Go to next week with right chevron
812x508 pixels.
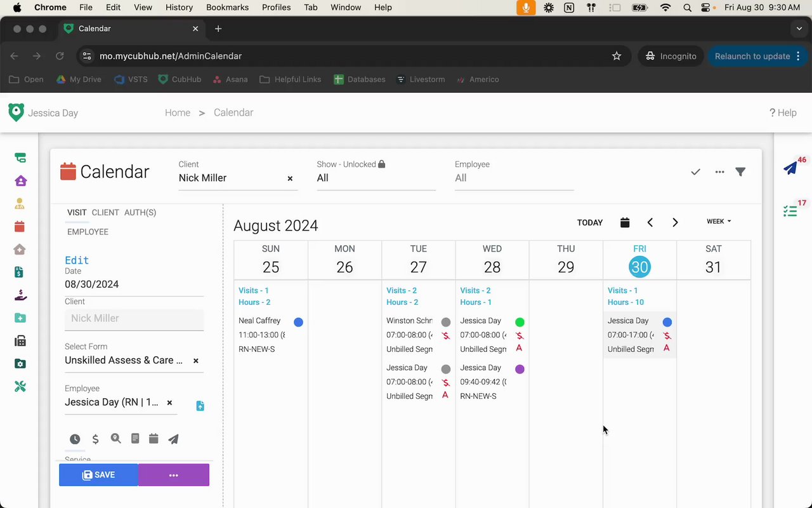click(675, 222)
